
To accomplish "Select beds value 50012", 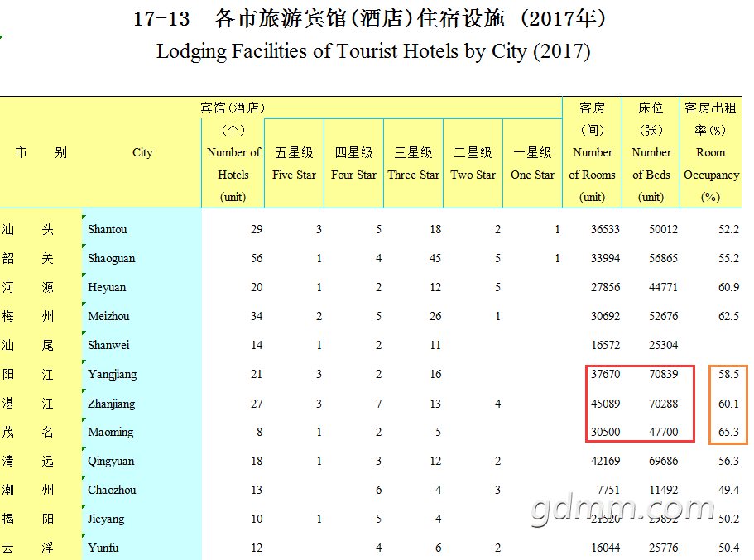I will 664,229.
